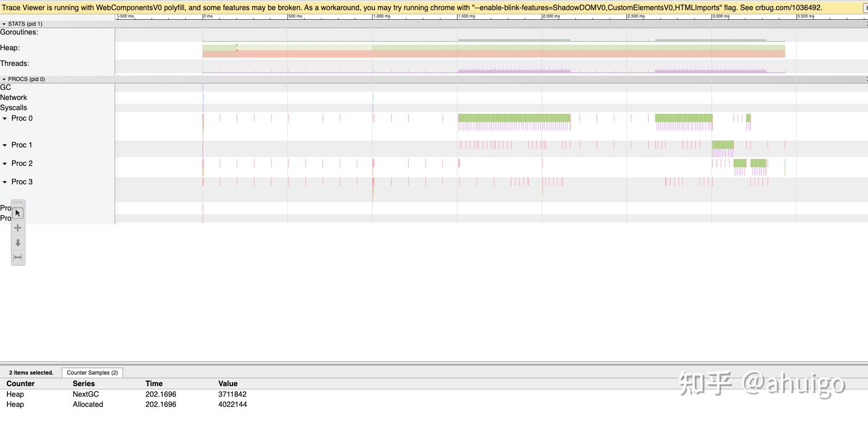Click the 1,000 ms ruler mark
868x423 pixels.
click(382, 17)
